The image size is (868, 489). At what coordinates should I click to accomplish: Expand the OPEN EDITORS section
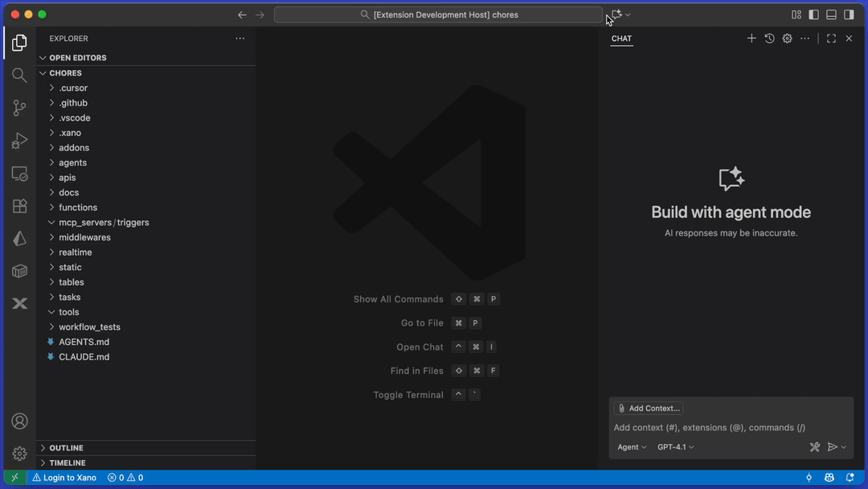[x=146, y=58]
